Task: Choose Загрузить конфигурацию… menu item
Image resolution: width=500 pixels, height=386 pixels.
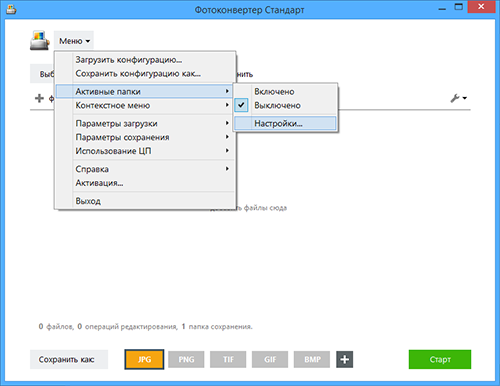Action: coord(145,60)
